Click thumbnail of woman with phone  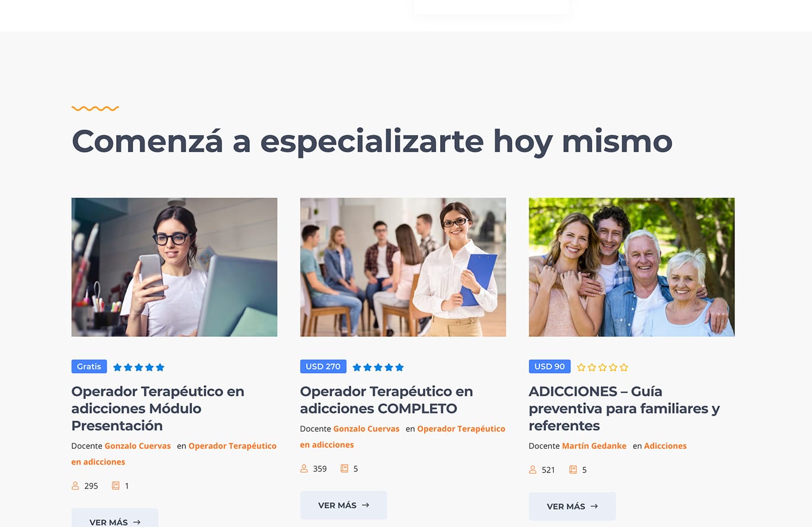(174, 267)
